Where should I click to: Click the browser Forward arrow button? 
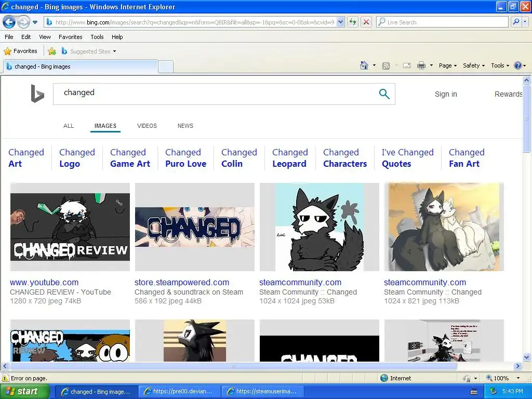23,22
